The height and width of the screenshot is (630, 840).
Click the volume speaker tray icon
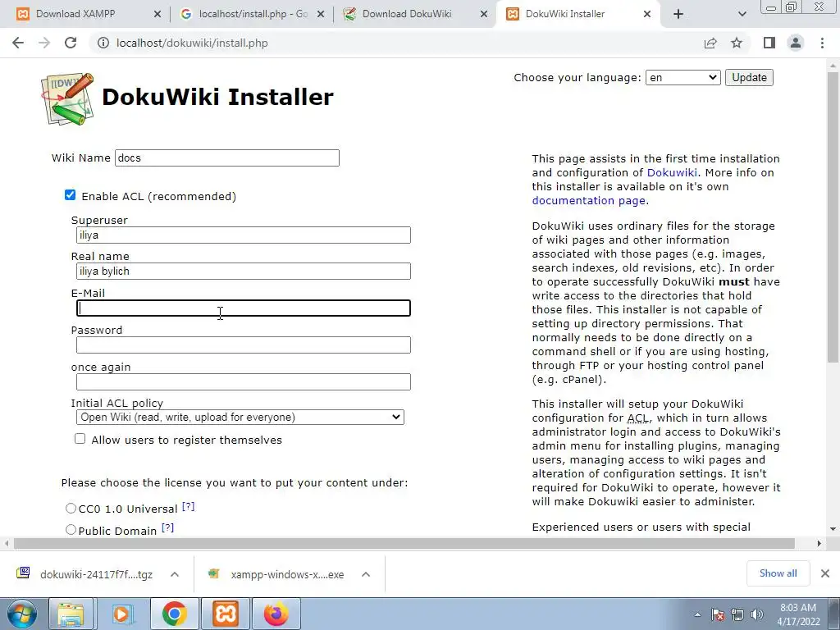click(757, 614)
